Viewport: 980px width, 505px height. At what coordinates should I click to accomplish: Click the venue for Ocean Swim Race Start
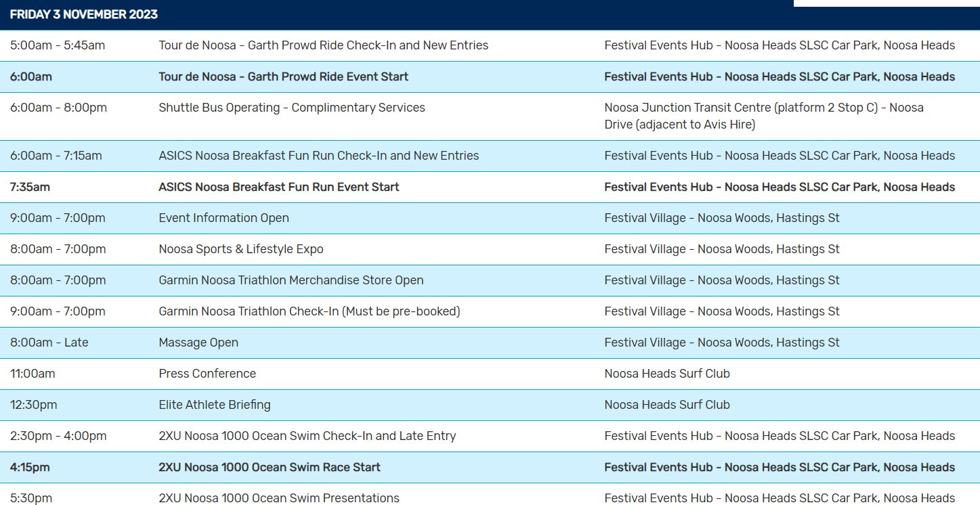tap(780, 467)
